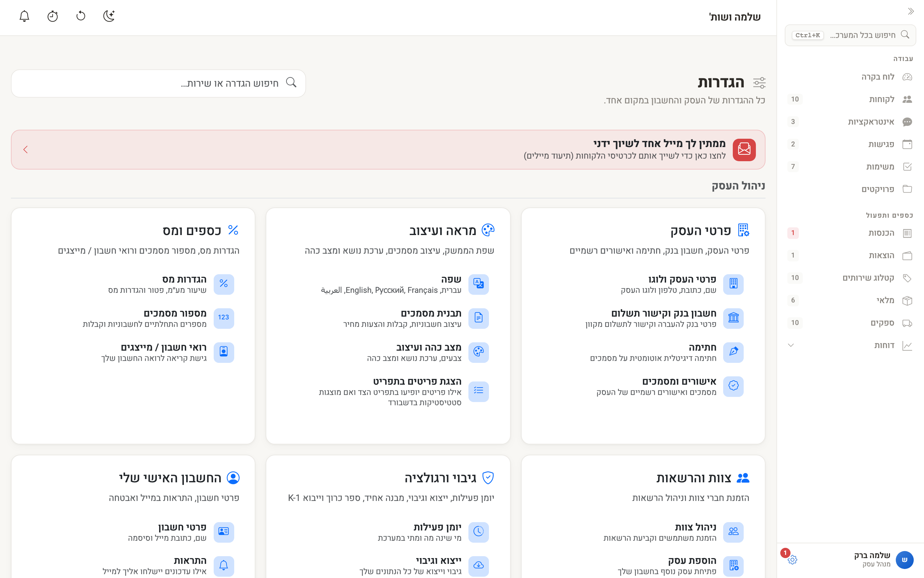Open לקוחות in the sidebar
The image size is (924, 578).
click(x=850, y=100)
